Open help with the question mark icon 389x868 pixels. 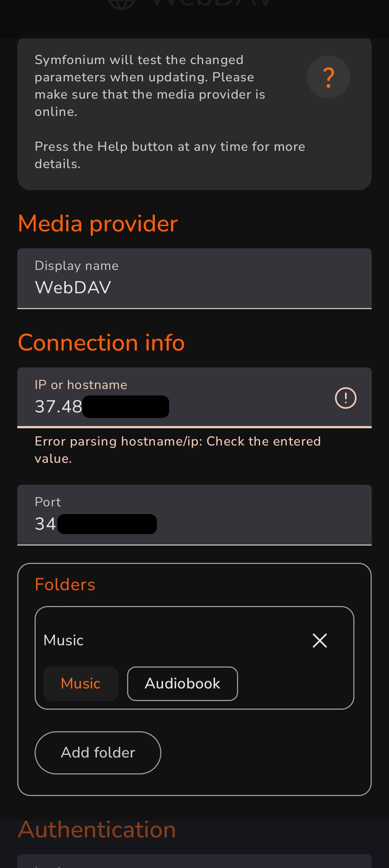[328, 77]
